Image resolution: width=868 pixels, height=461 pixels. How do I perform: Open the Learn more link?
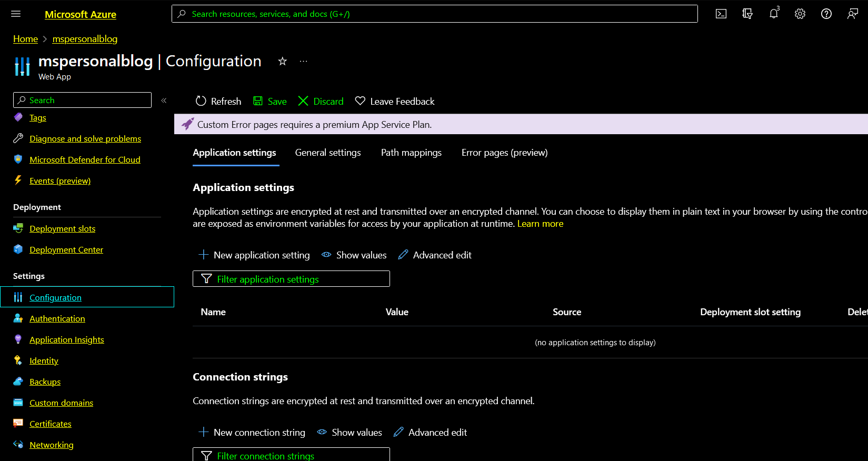pos(541,224)
